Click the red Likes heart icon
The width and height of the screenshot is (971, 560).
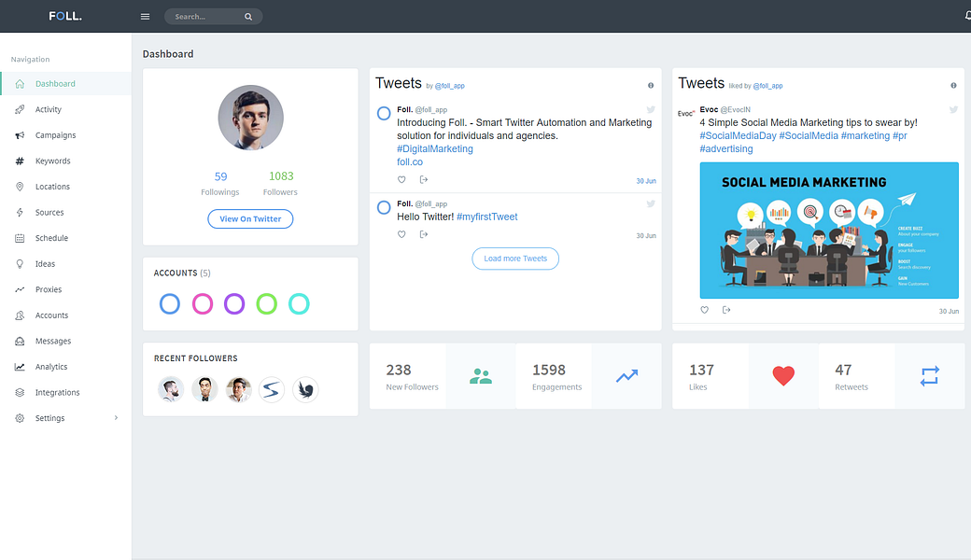783,375
